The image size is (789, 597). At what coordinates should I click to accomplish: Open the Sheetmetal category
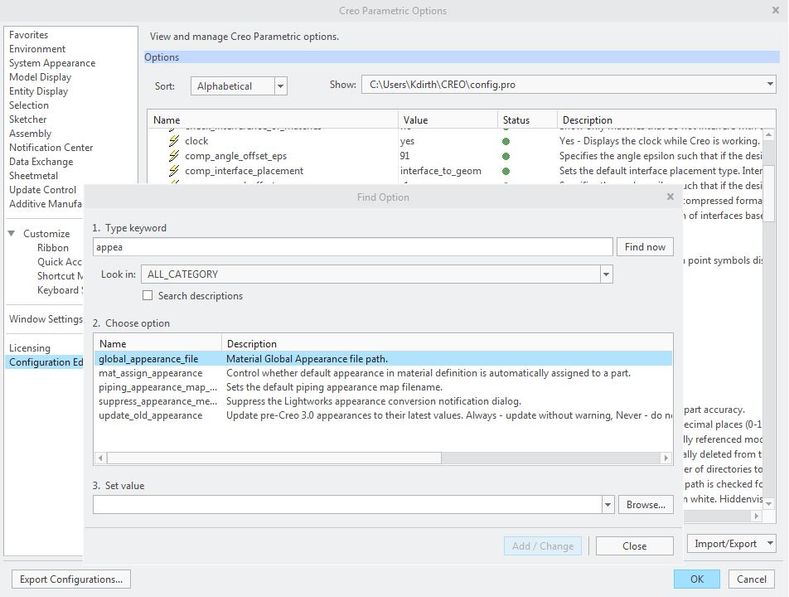(33, 176)
